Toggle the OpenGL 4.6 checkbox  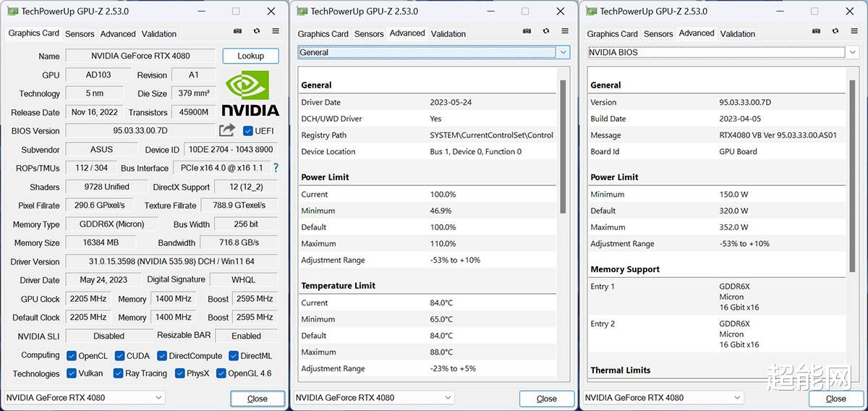(221, 373)
